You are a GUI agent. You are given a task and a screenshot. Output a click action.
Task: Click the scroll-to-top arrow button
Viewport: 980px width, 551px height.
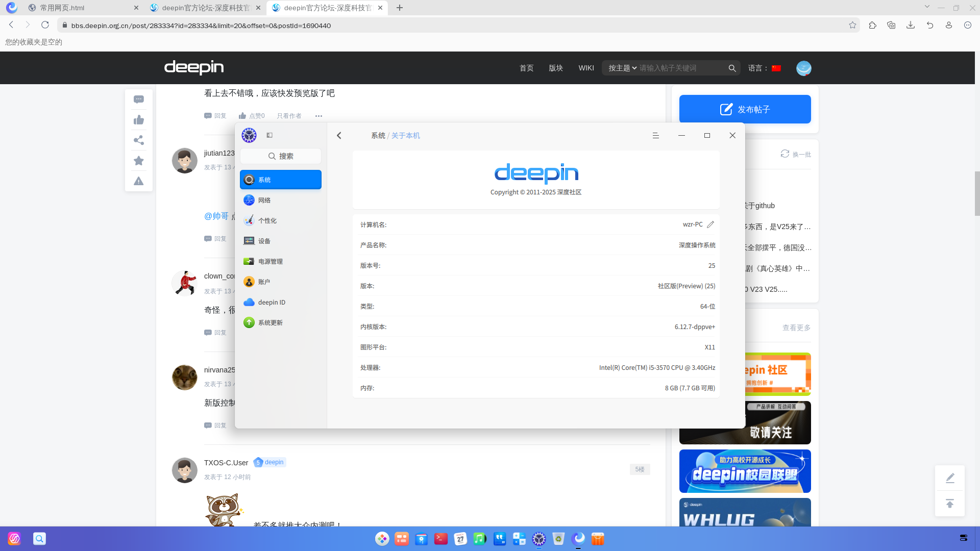click(950, 504)
